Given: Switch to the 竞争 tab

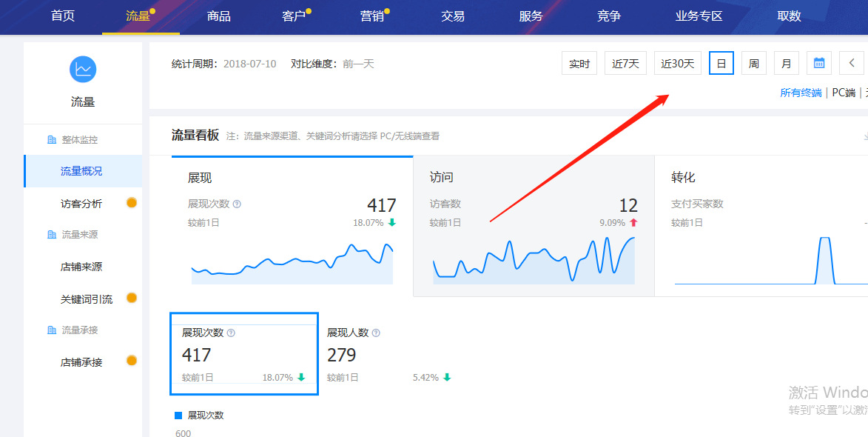Looking at the screenshot, I should point(608,16).
